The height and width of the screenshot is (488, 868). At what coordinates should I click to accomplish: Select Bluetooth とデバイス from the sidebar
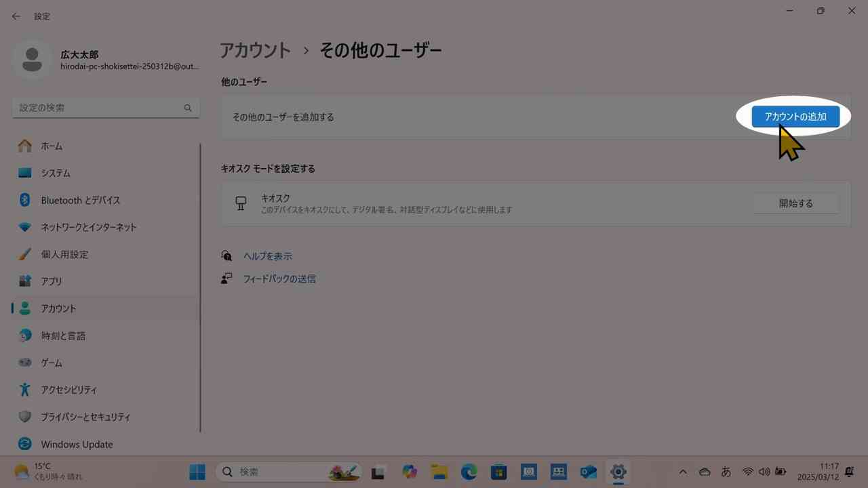pyautogui.click(x=80, y=200)
